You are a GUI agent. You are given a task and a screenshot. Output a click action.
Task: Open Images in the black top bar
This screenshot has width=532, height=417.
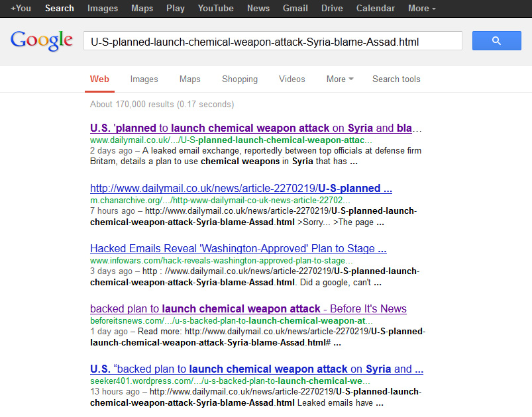pyautogui.click(x=103, y=8)
